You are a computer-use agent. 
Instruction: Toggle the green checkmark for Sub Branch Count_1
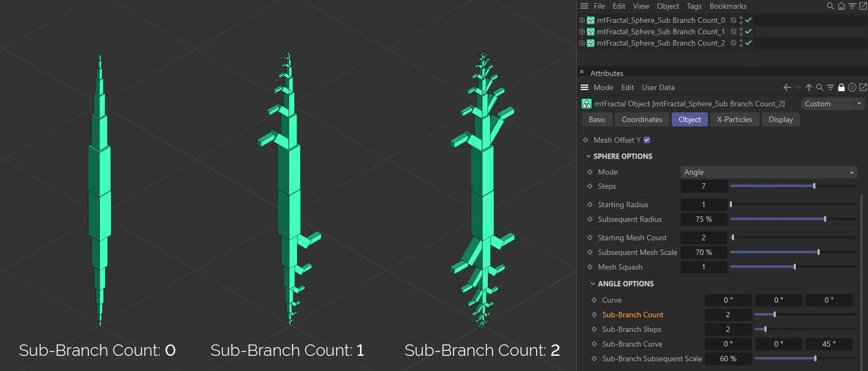tap(748, 31)
